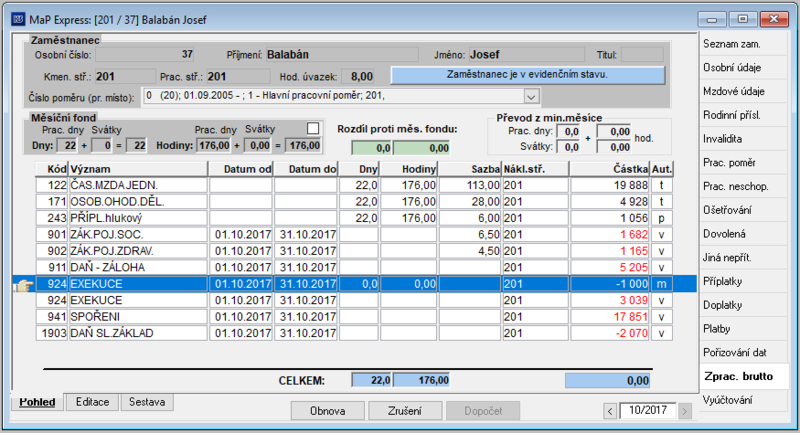800x433 pixels.
Task: Select the ZÁK.POJ.SOC. row
Action: (x=354, y=235)
